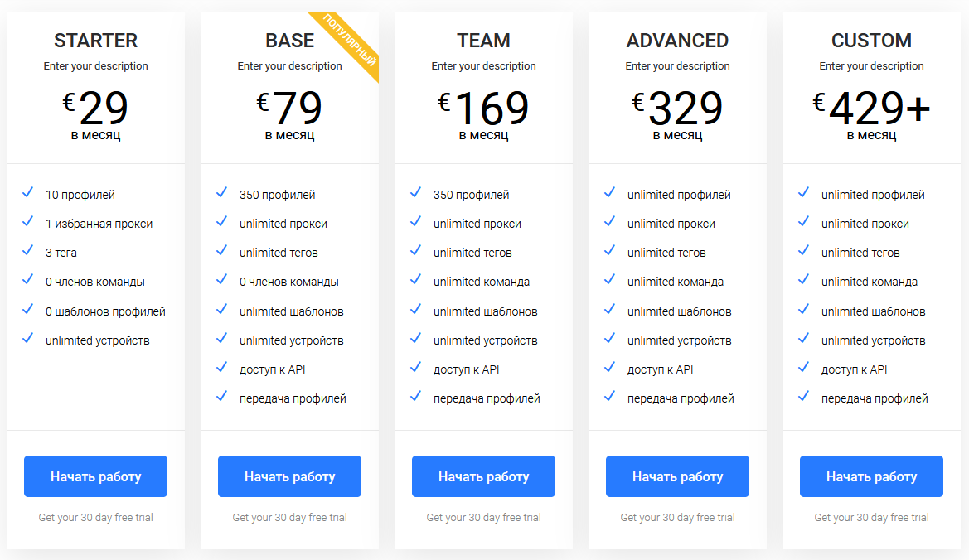Click the checkmark beside BASE 0 членов команды

(222, 280)
